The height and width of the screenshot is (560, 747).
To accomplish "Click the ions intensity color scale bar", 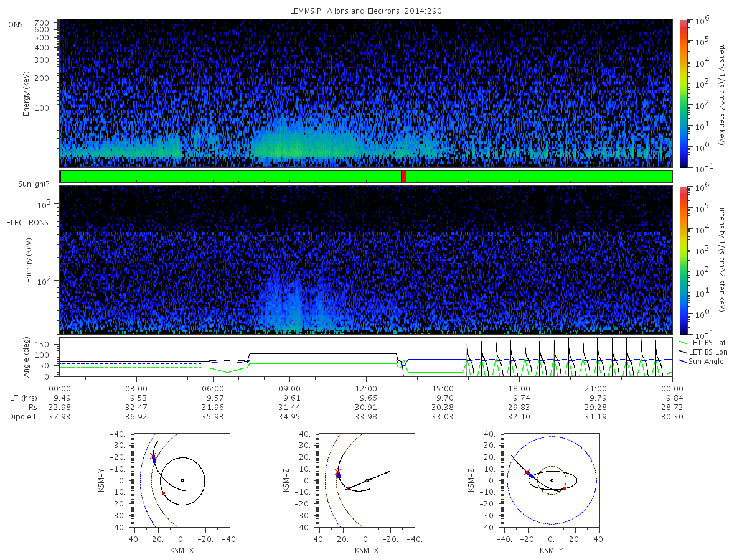I will coord(682,93).
